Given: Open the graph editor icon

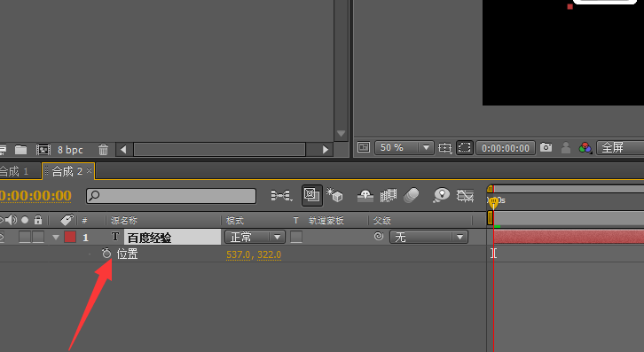Looking at the screenshot, I should [x=465, y=196].
